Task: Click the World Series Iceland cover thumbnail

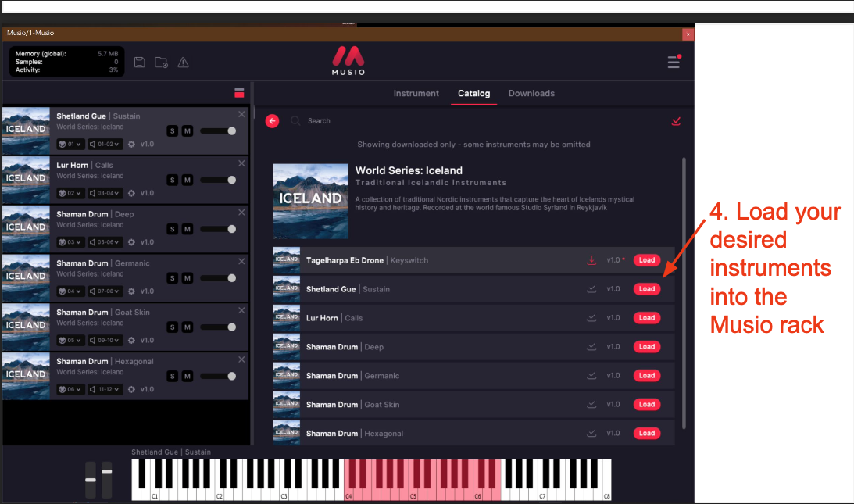Action: [310, 201]
